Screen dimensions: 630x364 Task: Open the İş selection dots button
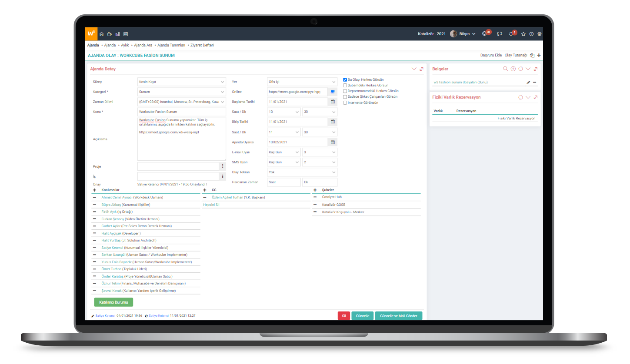pyautogui.click(x=223, y=176)
